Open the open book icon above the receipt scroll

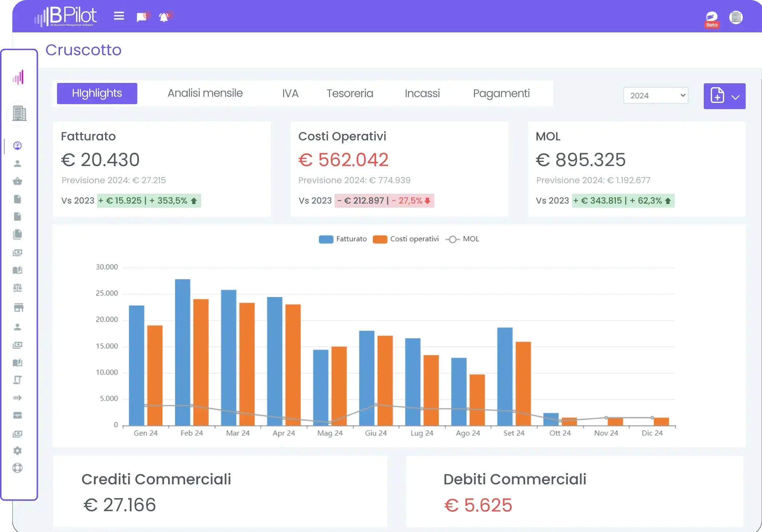point(17,363)
